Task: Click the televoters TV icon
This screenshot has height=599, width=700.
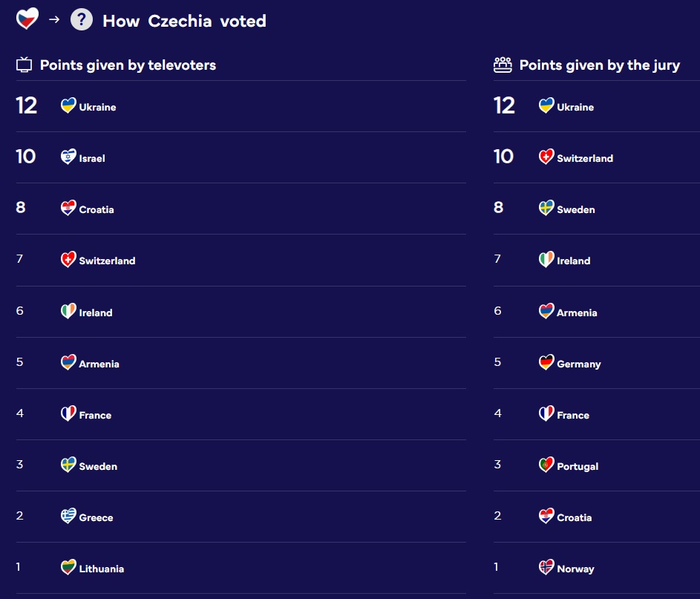Action: coord(24,65)
